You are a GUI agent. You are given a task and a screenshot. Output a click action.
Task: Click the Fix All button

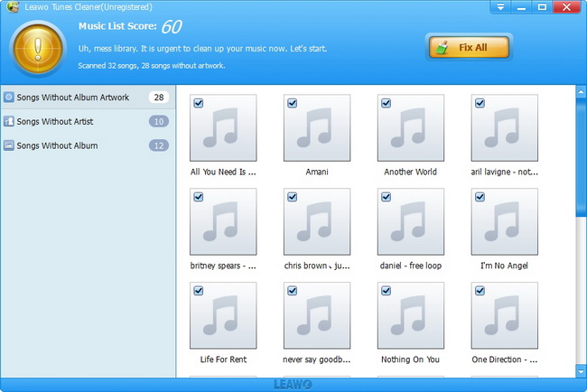[469, 47]
